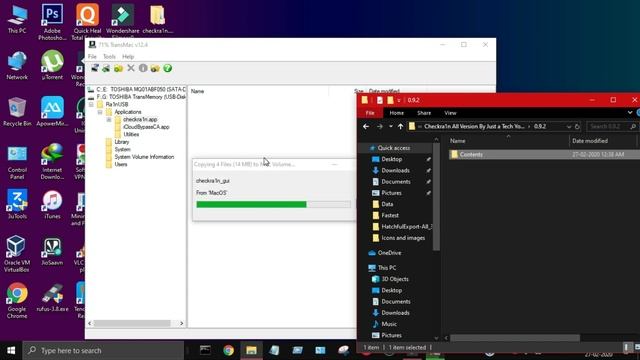Open OneDrive in the navigation pane
Viewport: 640px width, 360px height.
[x=389, y=253]
